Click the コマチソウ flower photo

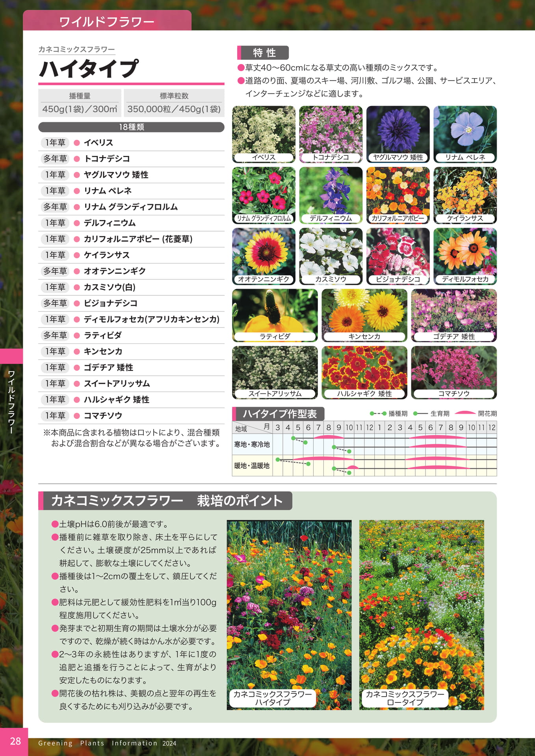454,372
